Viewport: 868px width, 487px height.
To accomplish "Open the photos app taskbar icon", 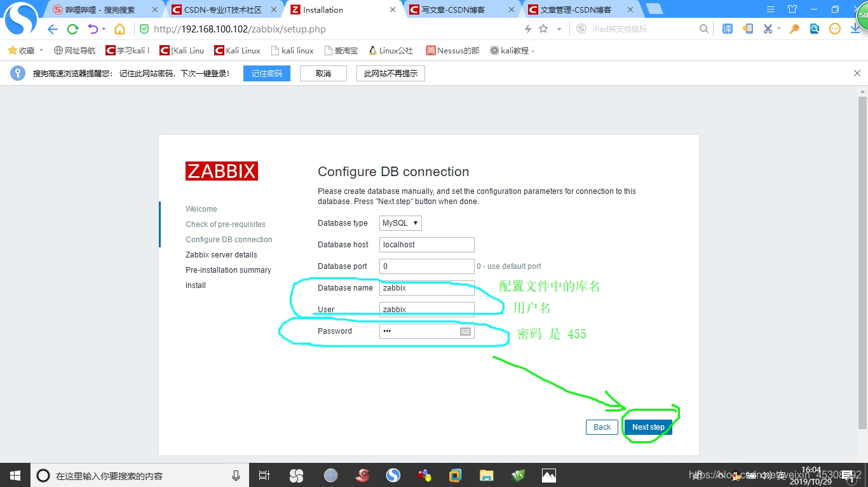I will (x=549, y=476).
